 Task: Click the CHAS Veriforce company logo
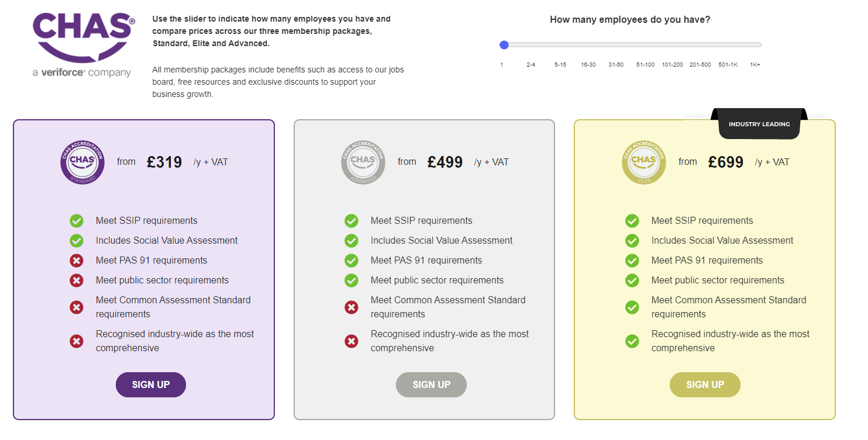tap(84, 46)
